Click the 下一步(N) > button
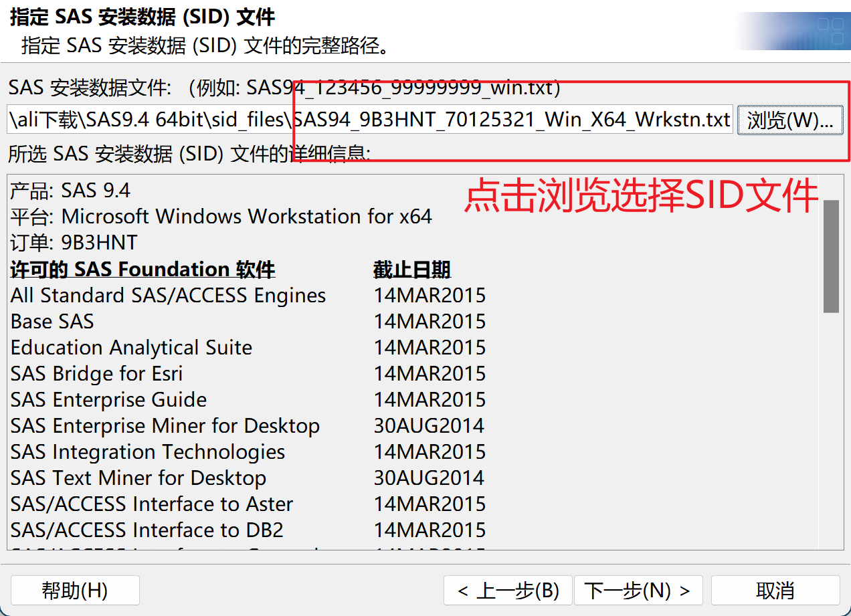The image size is (851, 616). point(638,591)
